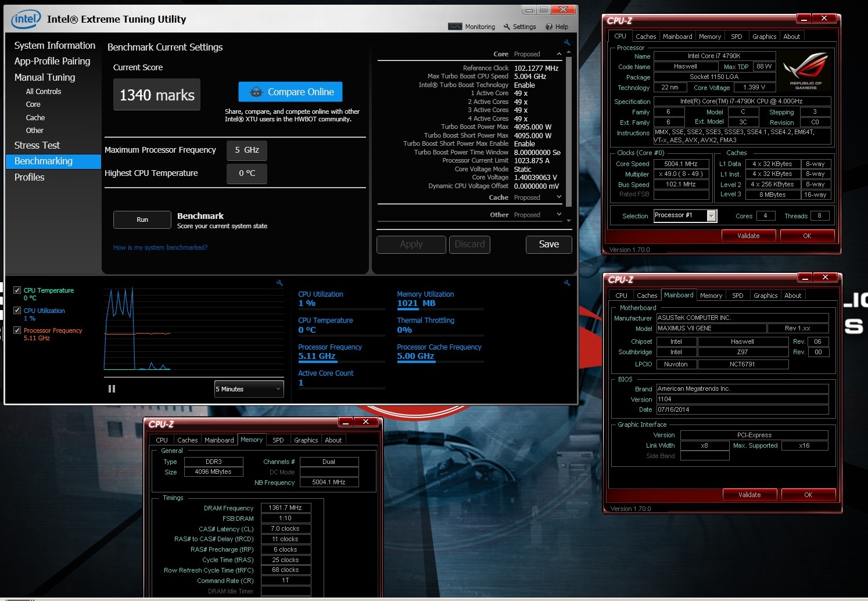Select Benchmarking in sidebar
This screenshot has height=601, width=868.
53,161
